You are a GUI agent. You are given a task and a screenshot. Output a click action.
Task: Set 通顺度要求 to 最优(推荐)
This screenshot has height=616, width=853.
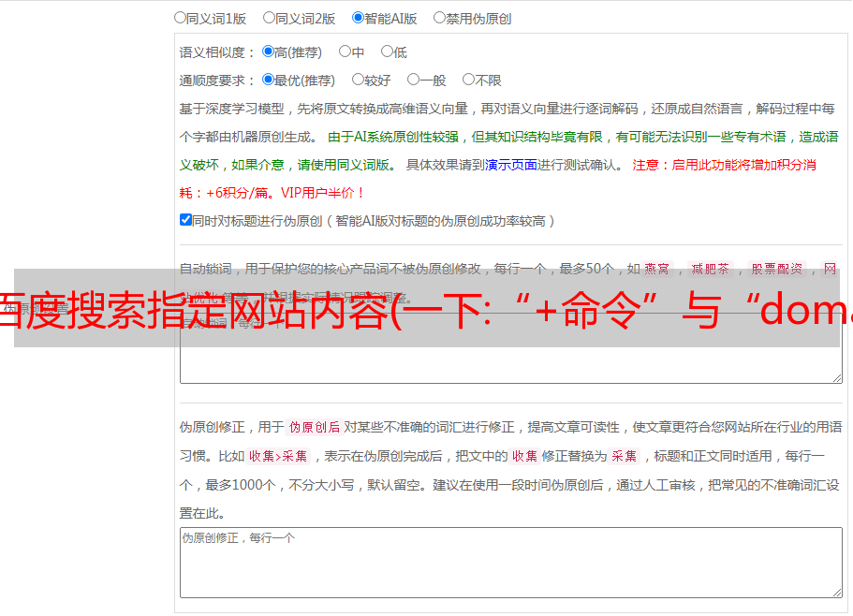[268, 80]
